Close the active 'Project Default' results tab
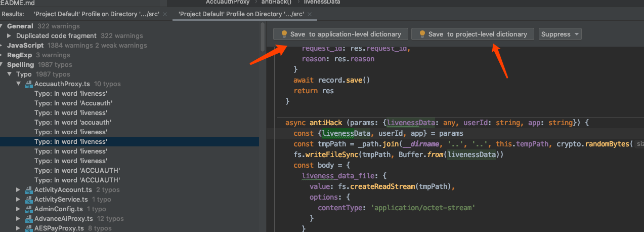 click(310, 14)
